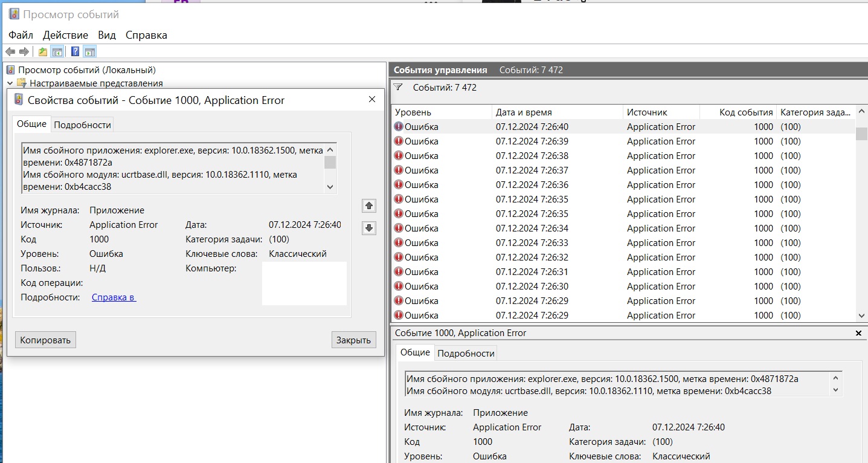Image resolution: width=868 pixels, height=463 pixels.
Task: Sort by the Код события column header
Action: (738, 112)
